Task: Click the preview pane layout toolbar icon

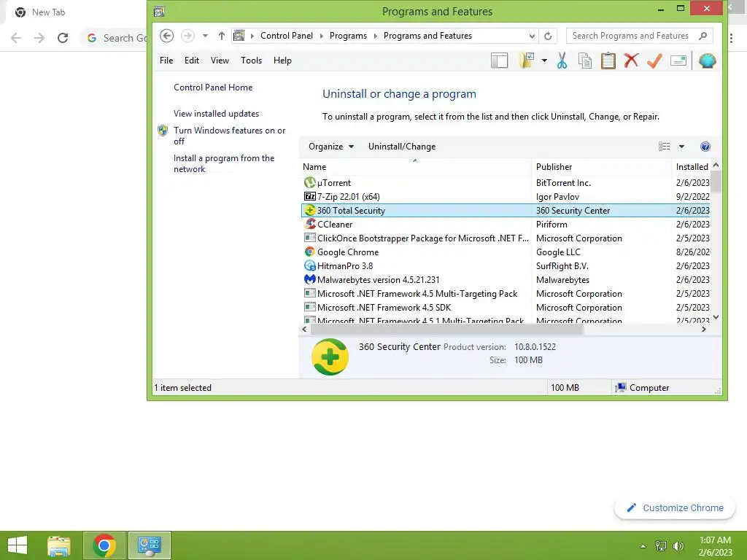Action: [x=499, y=61]
